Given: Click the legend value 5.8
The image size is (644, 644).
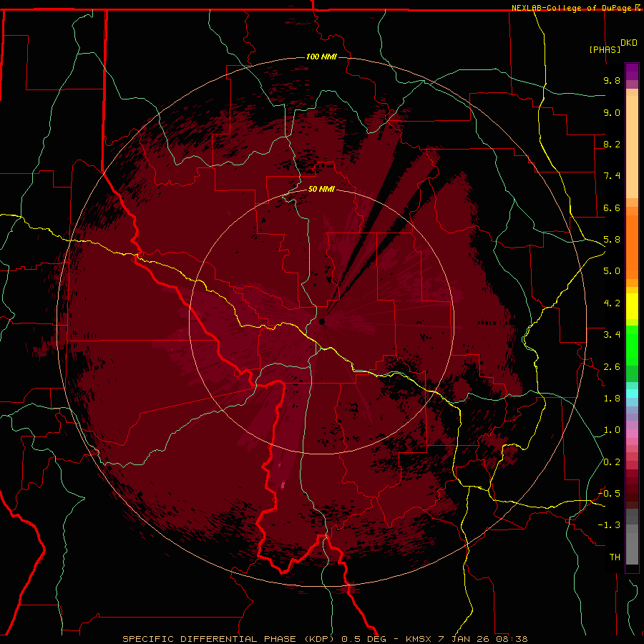Looking at the screenshot, I should tap(612, 240).
